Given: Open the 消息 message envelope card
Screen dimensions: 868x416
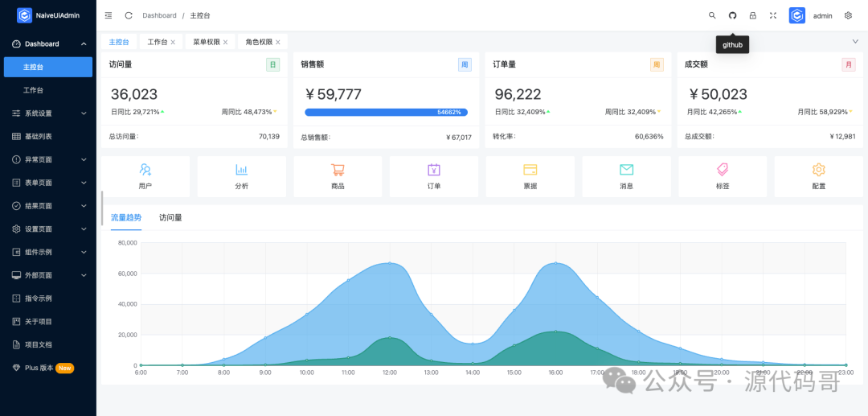Looking at the screenshot, I should (626, 176).
